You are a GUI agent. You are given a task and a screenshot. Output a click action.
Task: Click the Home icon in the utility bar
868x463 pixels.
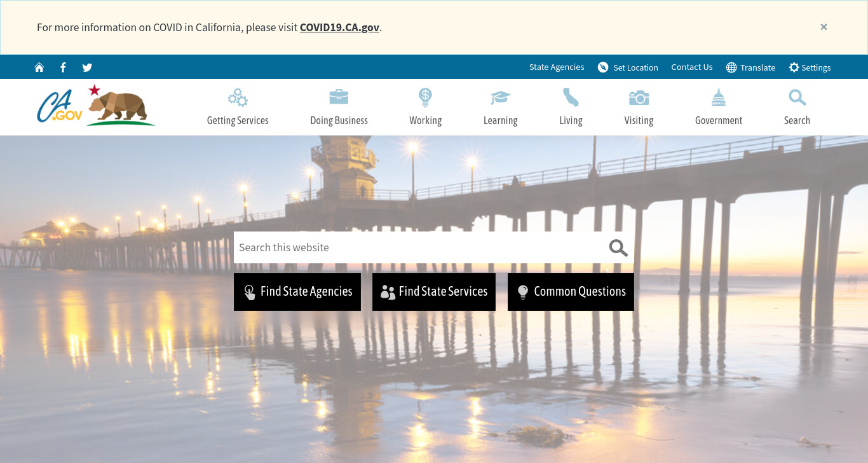click(x=39, y=67)
